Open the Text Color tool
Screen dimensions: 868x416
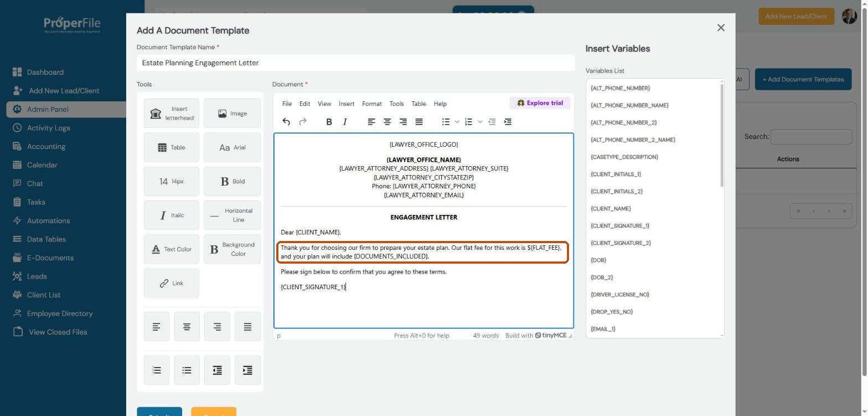pos(172,249)
